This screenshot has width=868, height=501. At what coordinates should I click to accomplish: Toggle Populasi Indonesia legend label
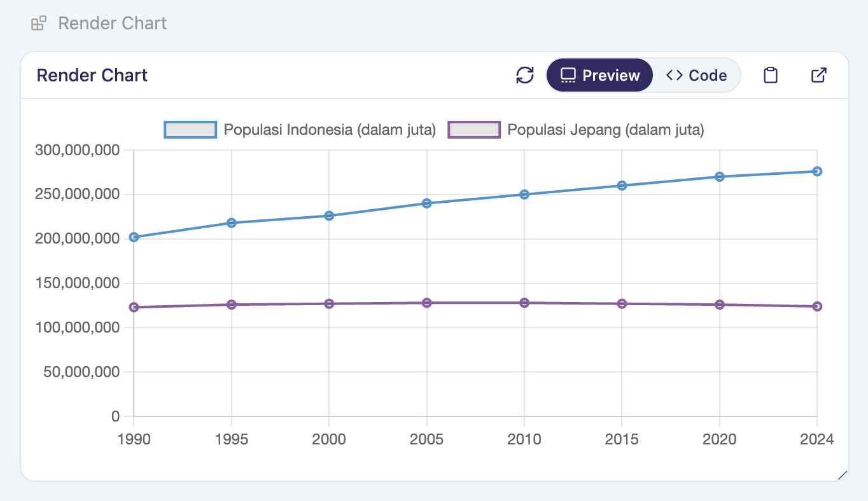(x=330, y=130)
